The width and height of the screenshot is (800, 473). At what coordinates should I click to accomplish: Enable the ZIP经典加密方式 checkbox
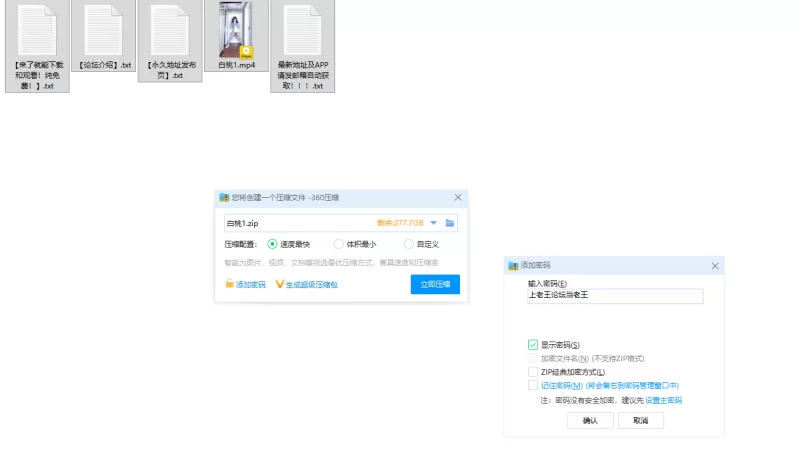533,372
